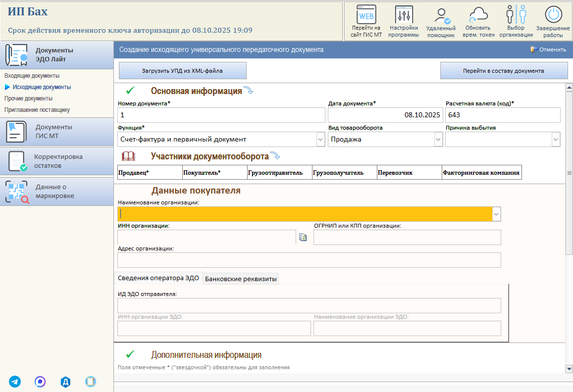Viewport: 573px width, 392px height.
Task: Click the vertical scrollbar thumb
Action: pos(569,172)
